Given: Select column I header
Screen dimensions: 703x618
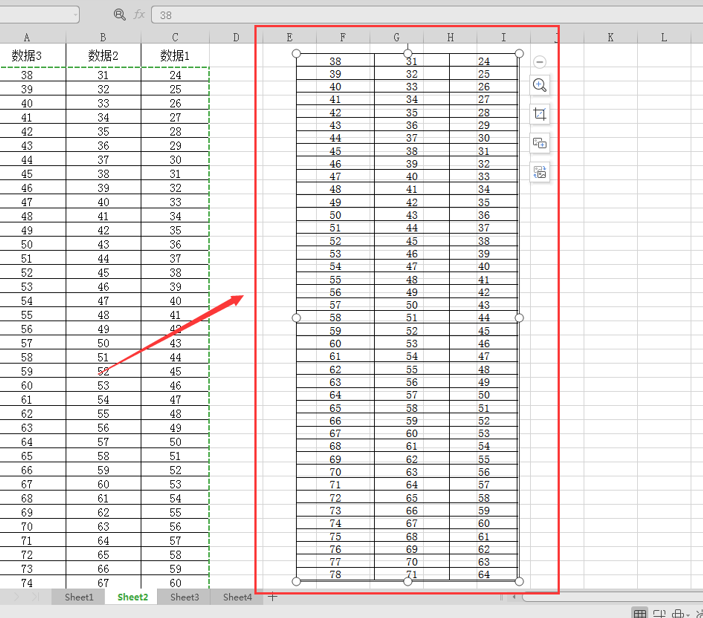Looking at the screenshot, I should click(503, 37).
